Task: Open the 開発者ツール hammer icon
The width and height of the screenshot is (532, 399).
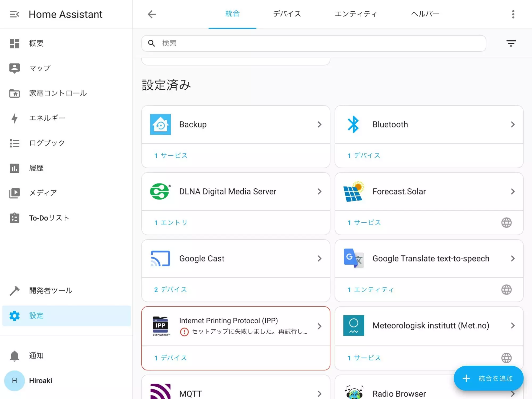Action: tap(14, 291)
